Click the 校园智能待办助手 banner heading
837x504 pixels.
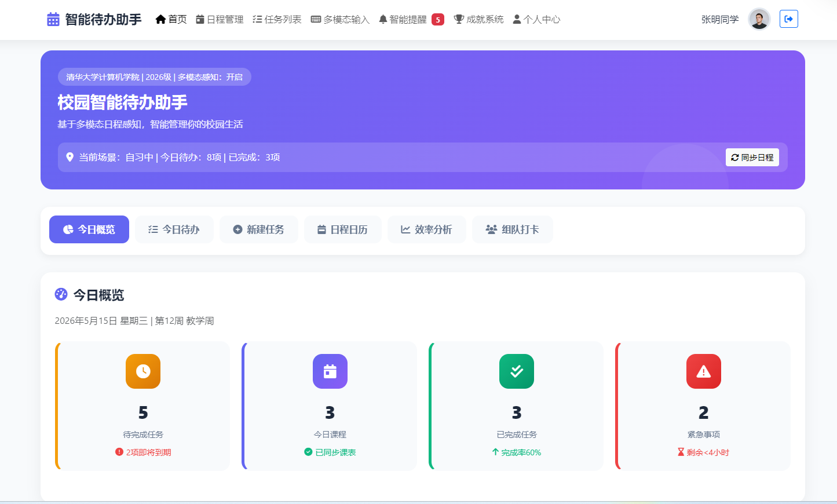click(x=123, y=103)
